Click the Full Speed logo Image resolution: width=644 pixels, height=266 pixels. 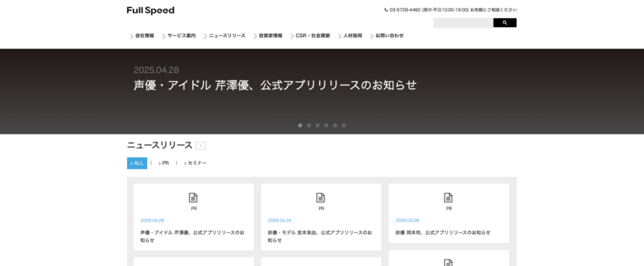150,10
